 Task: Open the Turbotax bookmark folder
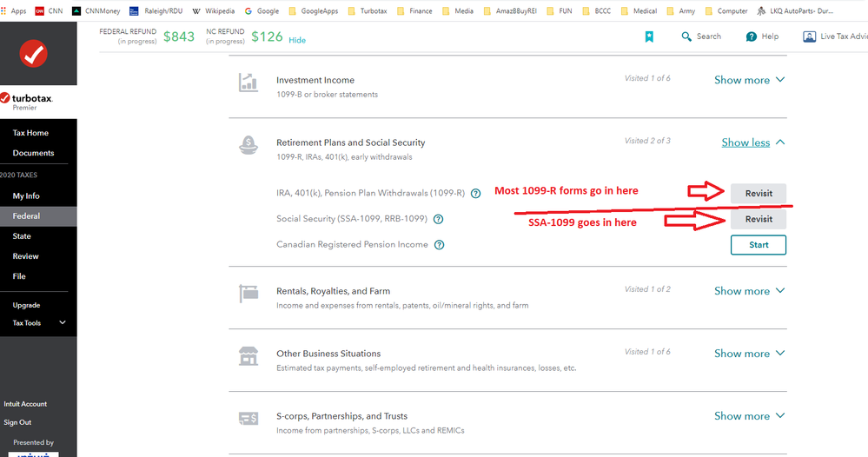pos(368,10)
